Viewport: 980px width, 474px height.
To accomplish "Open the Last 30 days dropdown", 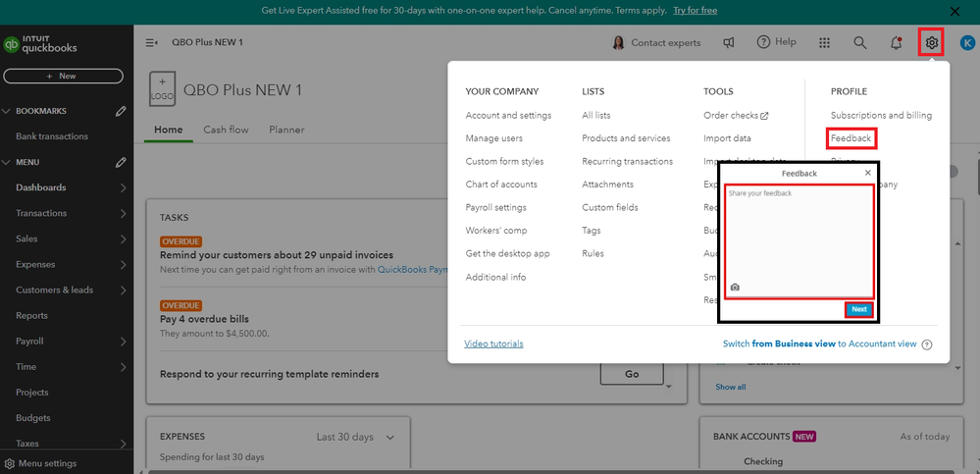I will coord(356,437).
